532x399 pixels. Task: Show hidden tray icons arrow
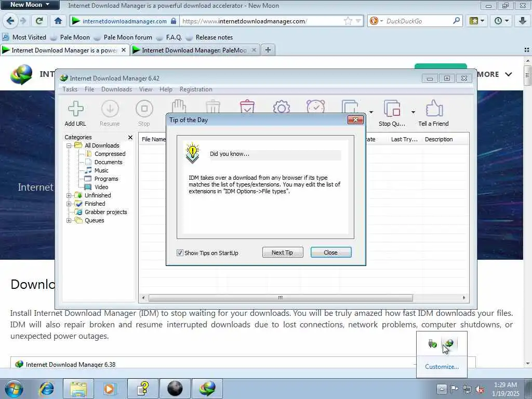pos(442,389)
